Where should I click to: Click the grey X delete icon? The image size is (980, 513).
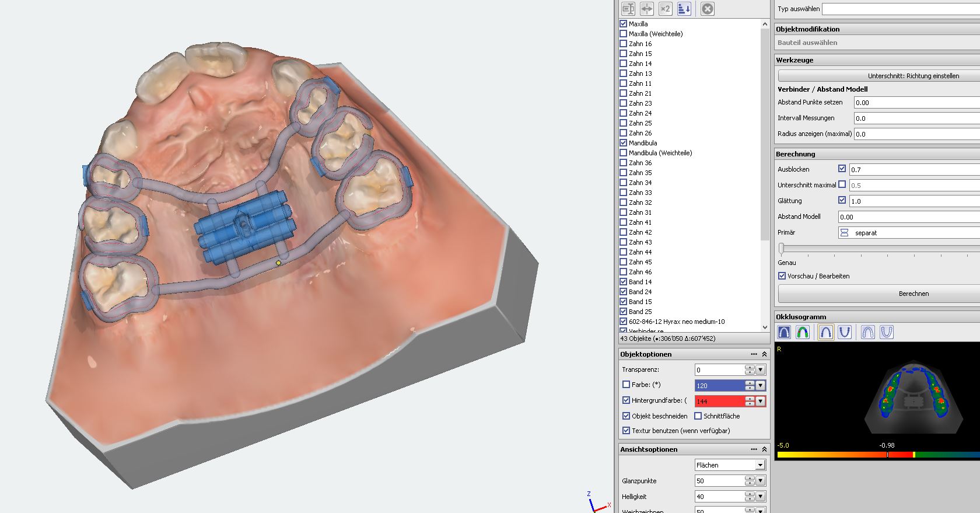[707, 9]
